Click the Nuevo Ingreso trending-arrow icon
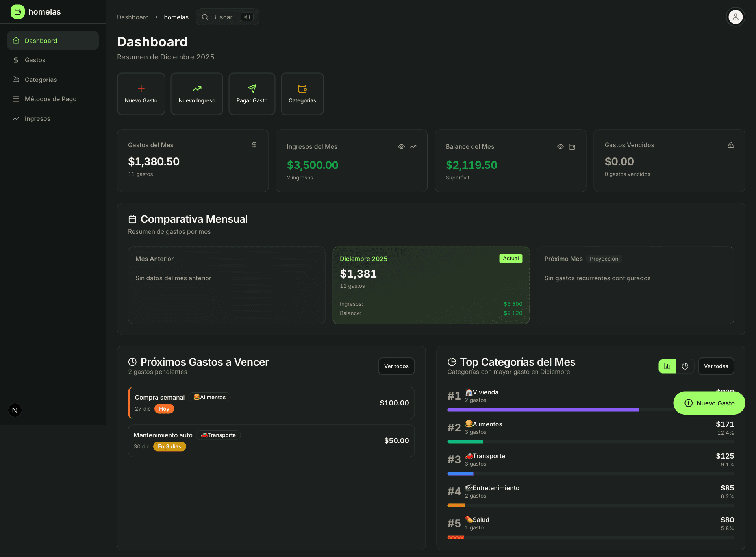This screenshot has height=557, width=756. click(x=196, y=89)
